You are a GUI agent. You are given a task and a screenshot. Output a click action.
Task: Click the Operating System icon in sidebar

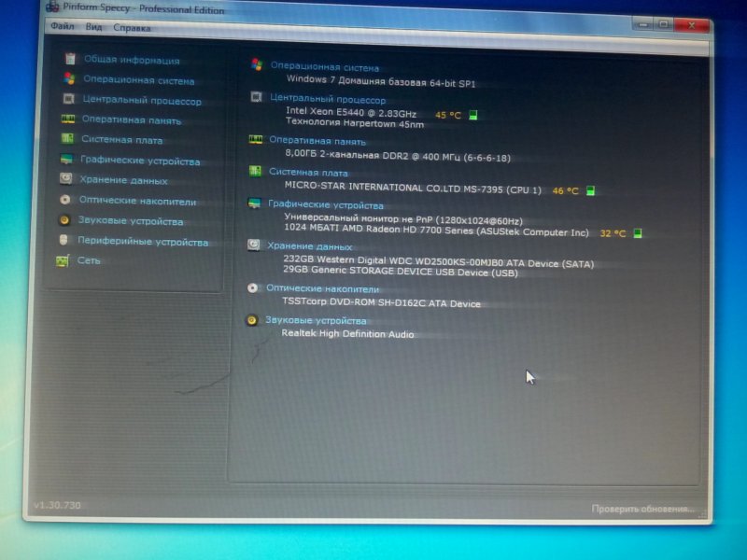[69, 79]
